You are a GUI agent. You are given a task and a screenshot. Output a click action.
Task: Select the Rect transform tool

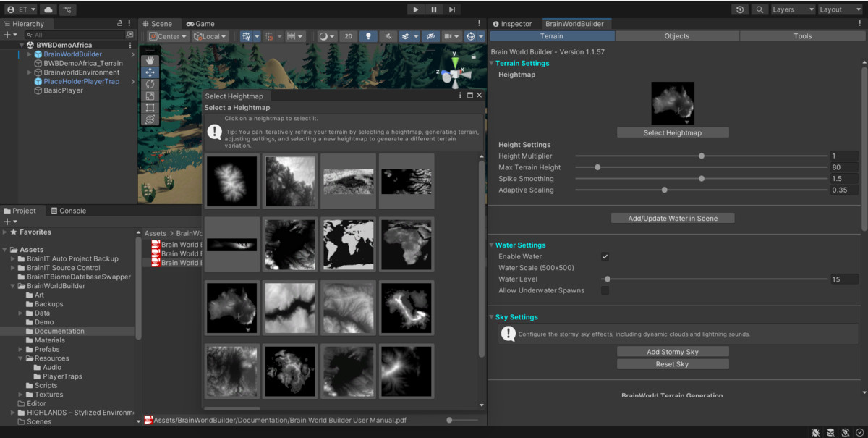(x=150, y=107)
